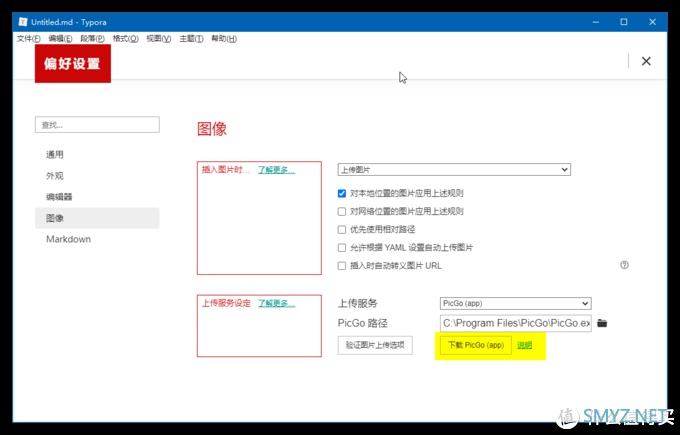Click the PicGo 路径 path field

click(516, 323)
